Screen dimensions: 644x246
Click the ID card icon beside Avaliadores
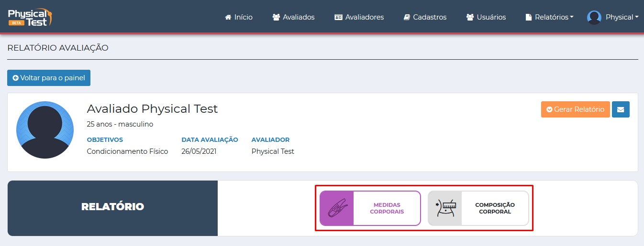point(338,17)
